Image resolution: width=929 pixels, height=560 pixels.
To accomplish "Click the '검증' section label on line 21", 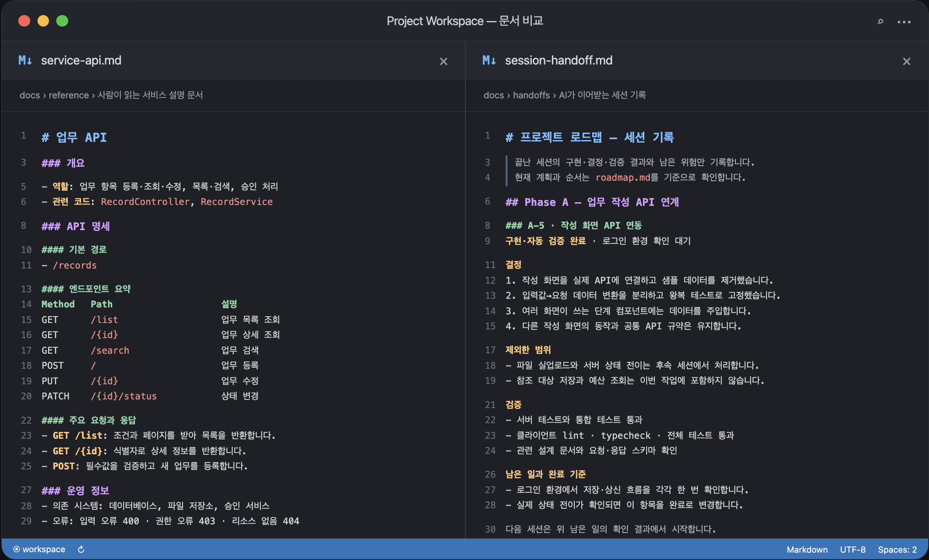I will (513, 405).
